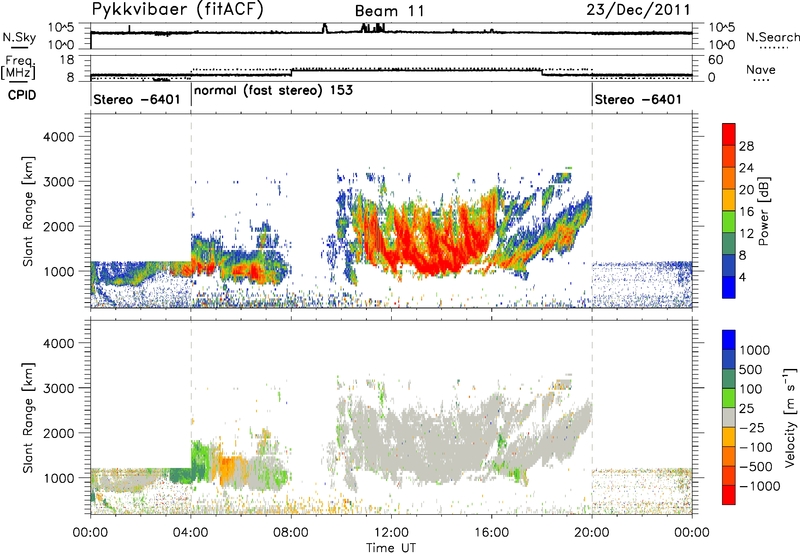
Task: Click the date '23/Dec/2011'
Action: click(x=638, y=10)
